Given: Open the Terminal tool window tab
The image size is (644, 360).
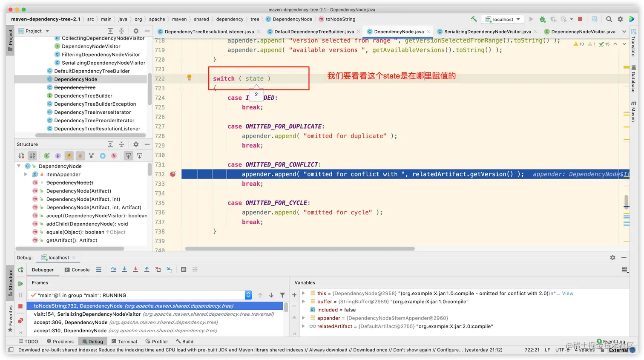Looking at the screenshot, I should click(124, 341).
